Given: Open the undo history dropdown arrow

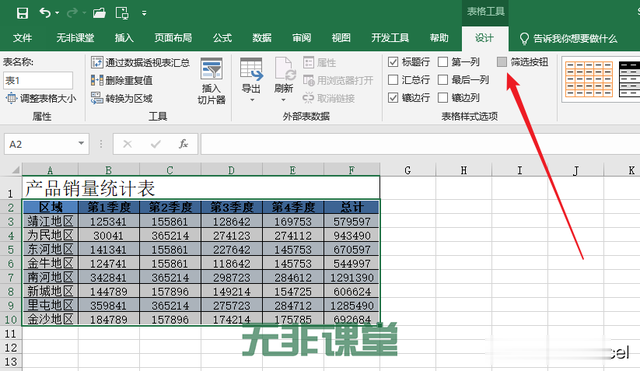Looking at the screenshot, I should [x=57, y=13].
